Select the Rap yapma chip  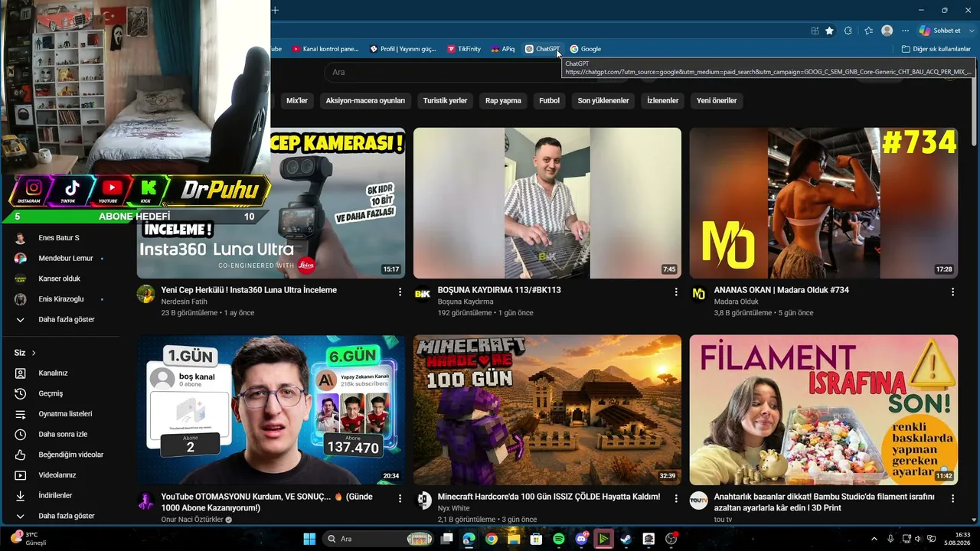(x=505, y=100)
